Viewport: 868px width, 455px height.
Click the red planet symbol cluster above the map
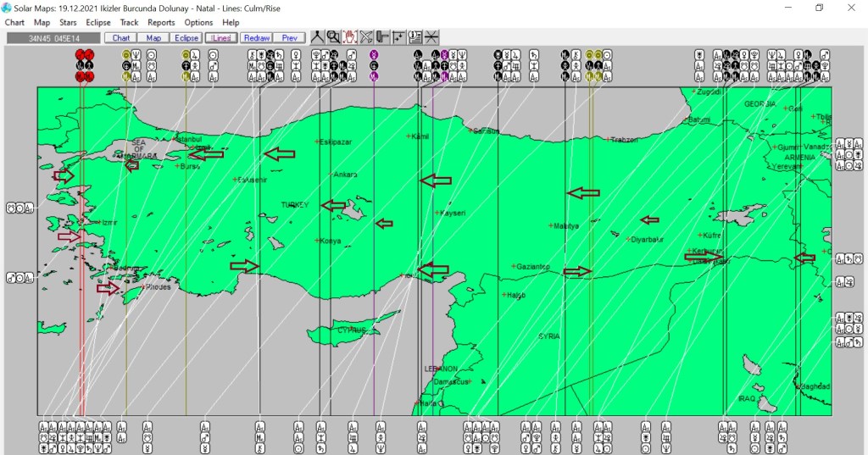84,64
